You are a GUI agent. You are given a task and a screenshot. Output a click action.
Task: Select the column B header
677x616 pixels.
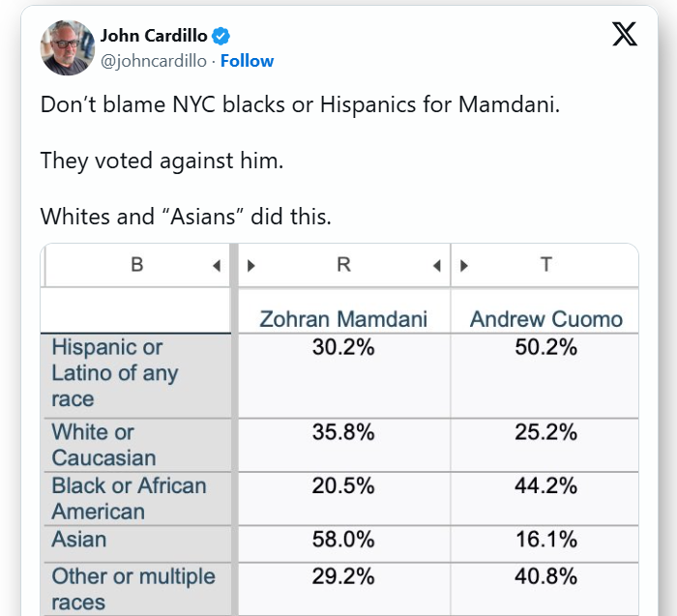click(136, 265)
